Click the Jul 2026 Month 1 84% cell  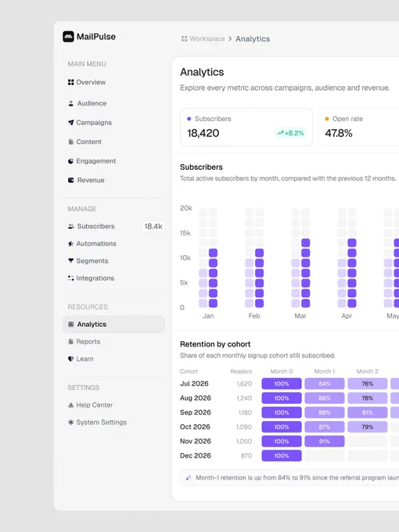click(325, 383)
